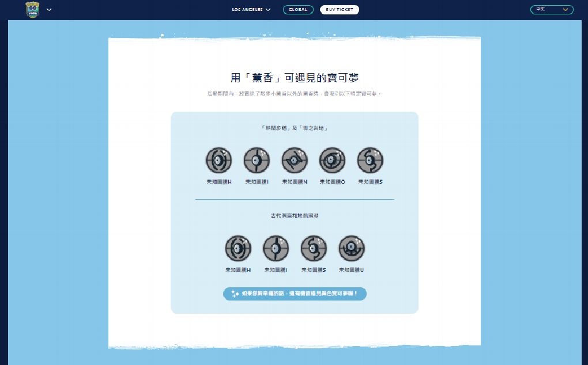Screen dimensions: 588x365
Task: Click the Unown U icon
Action: click(352, 248)
